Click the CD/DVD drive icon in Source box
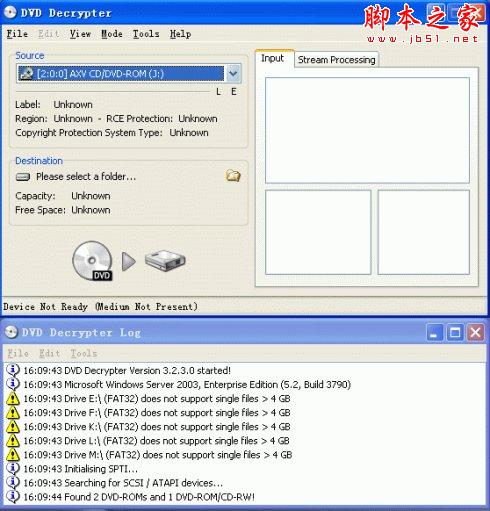490x511 pixels. (x=26, y=74)
